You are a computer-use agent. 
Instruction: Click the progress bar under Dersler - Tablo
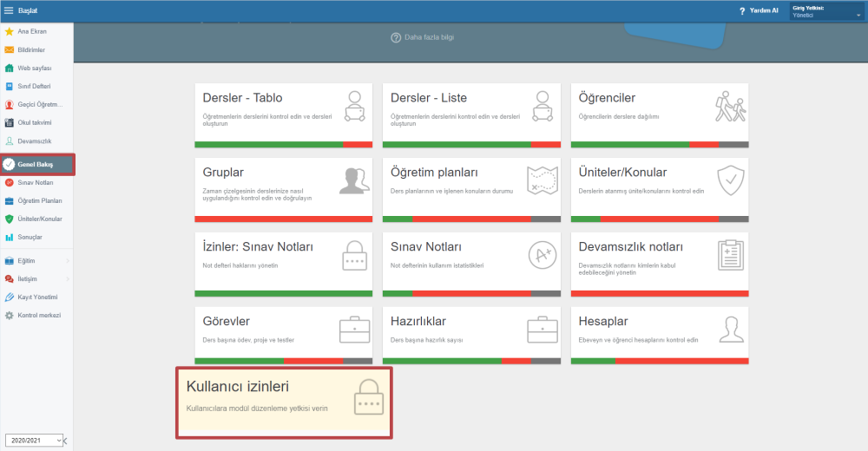coord(284,145)
